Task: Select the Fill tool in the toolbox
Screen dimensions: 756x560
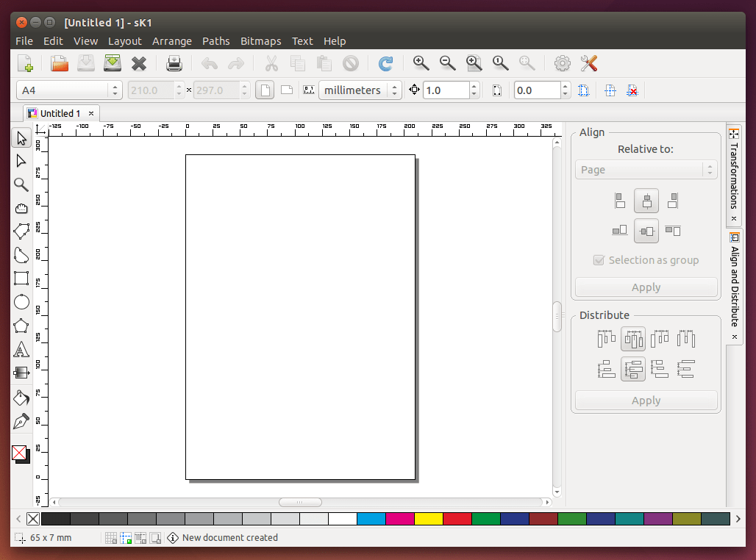Action: [21, 398]
